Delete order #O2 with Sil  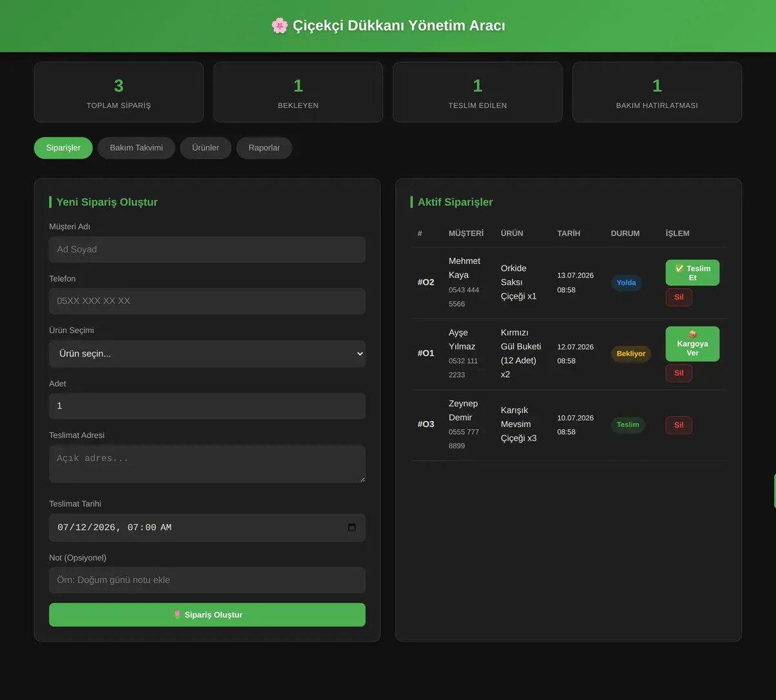679,297
